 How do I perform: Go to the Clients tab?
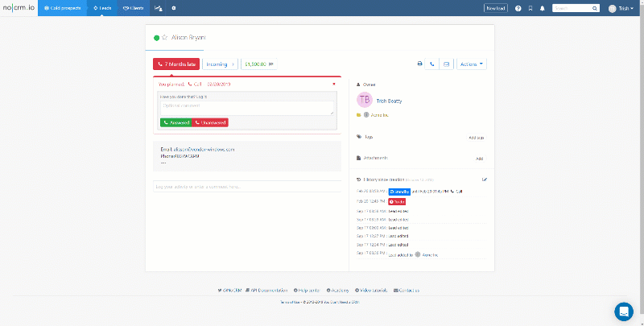point(134,8)
